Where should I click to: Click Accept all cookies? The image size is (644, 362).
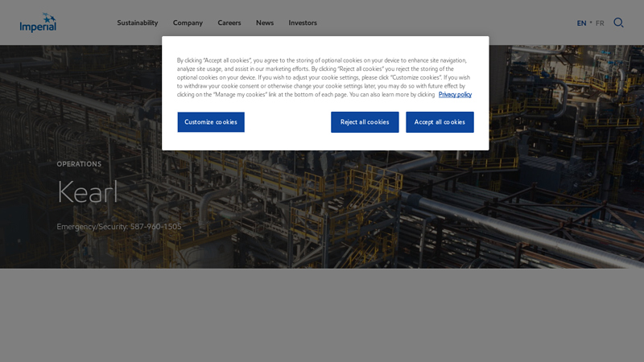tap(440, 122)
